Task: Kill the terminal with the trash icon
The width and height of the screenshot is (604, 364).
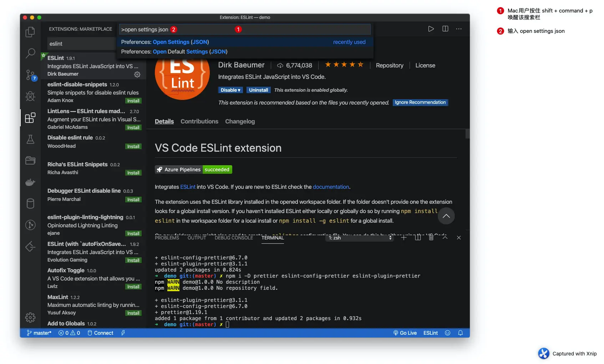Action: point(431,238)
